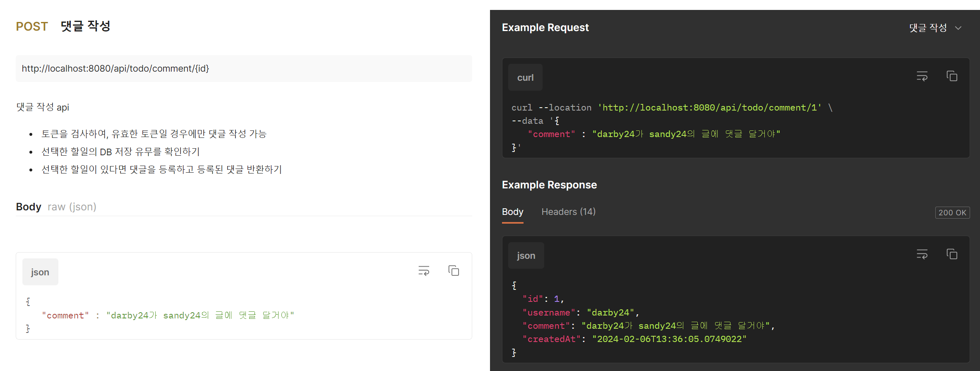980x371 pixels.
Task: Click the json label in Body section
Action: pos(40,272)
